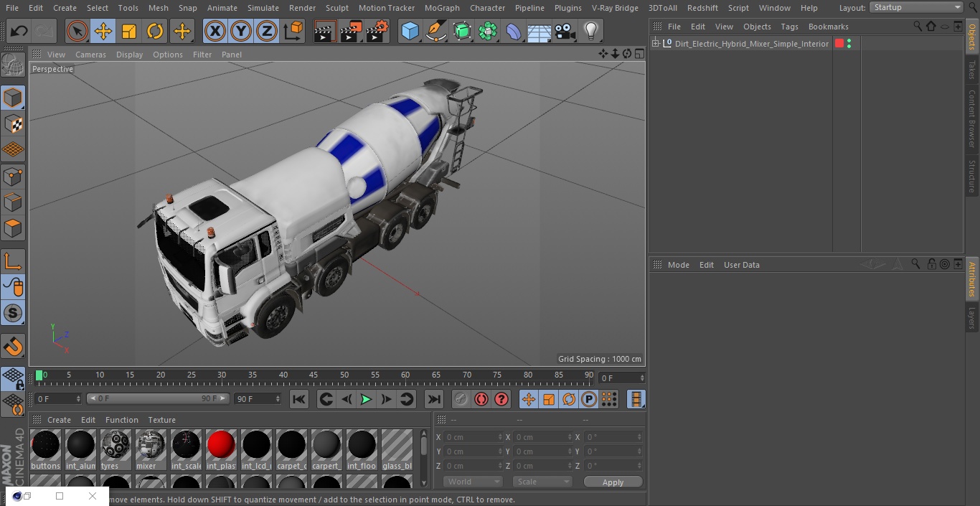Enable Texture mode checkered cube icon
Screen dimensions: 980x506
click(x=13, y=123)
